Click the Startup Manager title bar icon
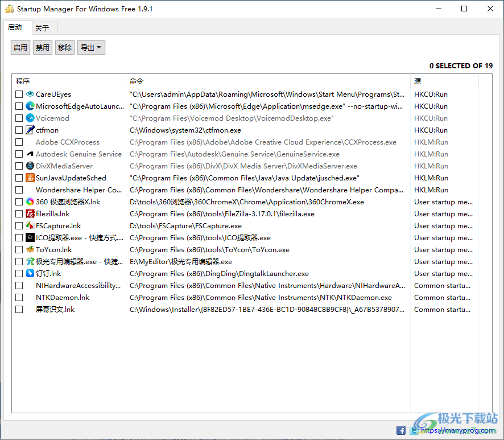This screenshot has width=504, height=440. pyautogui.click(x=10, y=9)
